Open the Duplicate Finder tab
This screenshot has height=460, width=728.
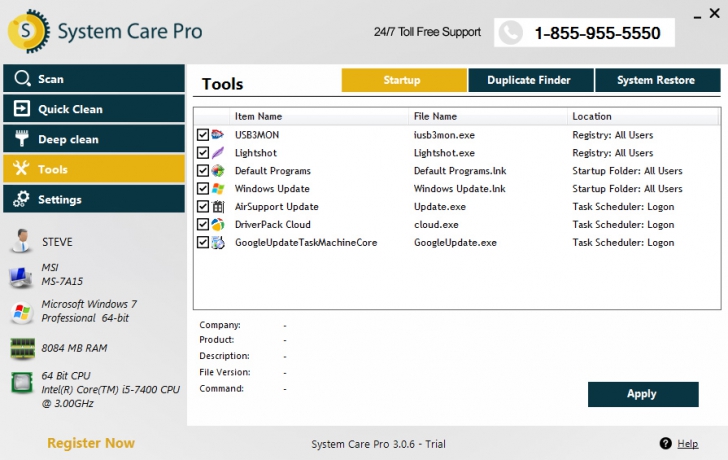pyautogui.click(x=531, y=80)
